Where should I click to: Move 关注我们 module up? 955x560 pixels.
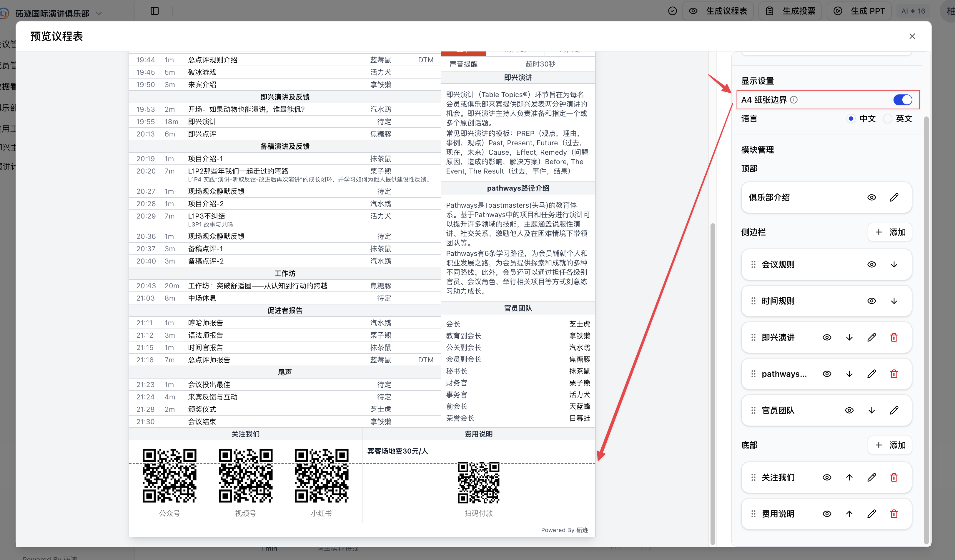(849, 477)
